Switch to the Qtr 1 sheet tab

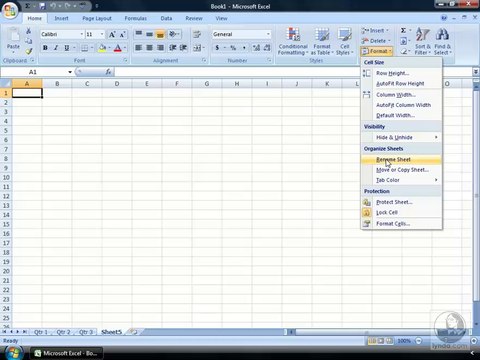point(41,332)
